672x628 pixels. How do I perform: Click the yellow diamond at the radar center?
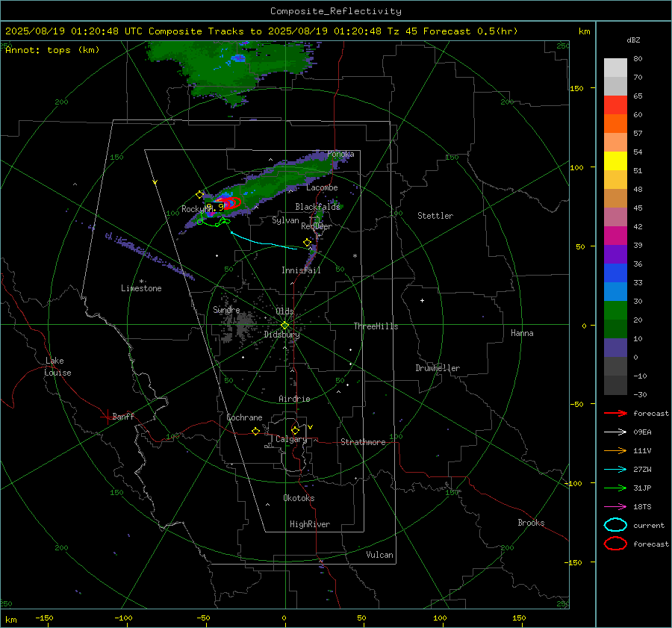[x=284, y=325]
